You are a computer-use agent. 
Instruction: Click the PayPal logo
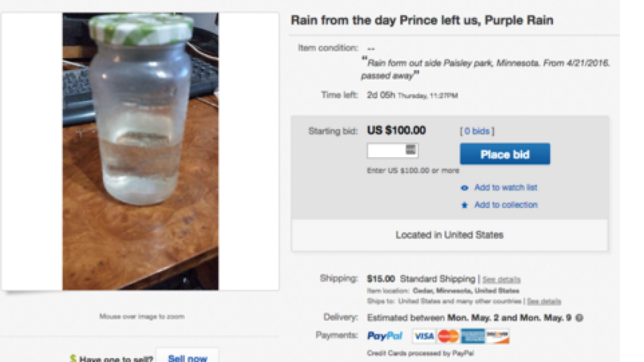tap(385, 336)
